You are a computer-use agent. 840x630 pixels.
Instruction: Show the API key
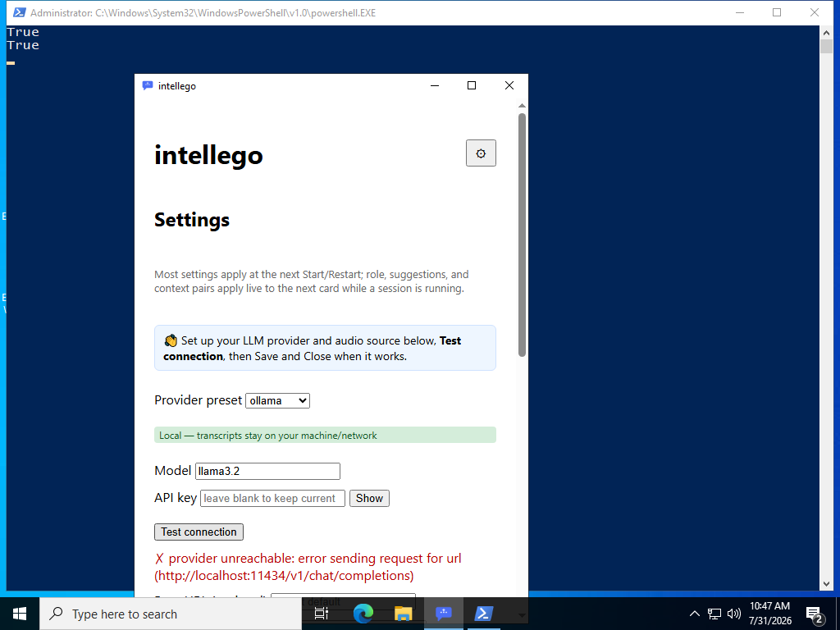[x=369, y=498]
